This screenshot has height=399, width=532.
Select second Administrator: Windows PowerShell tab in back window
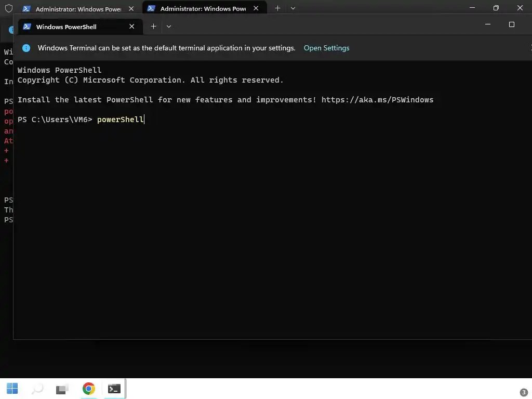(205, 8)
